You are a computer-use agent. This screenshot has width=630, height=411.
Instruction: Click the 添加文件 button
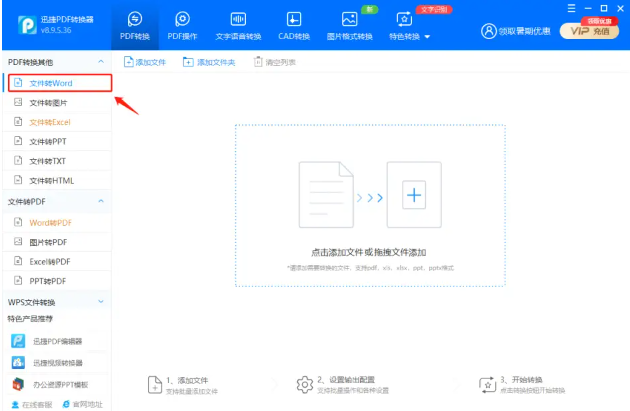click(x=145, y=62)
